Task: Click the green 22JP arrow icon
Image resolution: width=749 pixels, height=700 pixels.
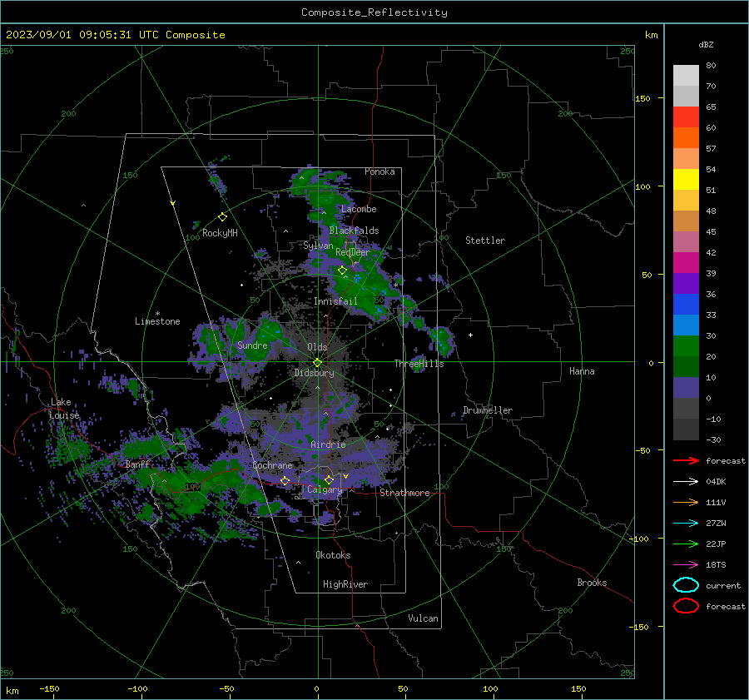Action: (686, 544)
